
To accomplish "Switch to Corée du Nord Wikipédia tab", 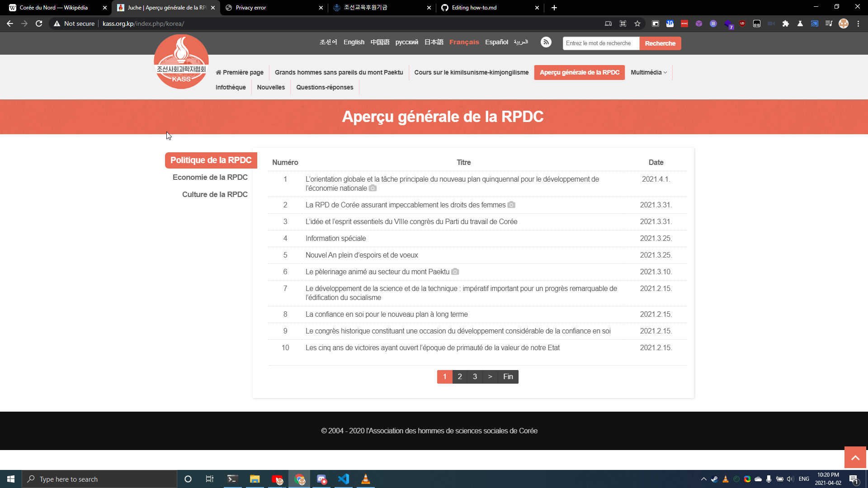I will pos(54,8).
